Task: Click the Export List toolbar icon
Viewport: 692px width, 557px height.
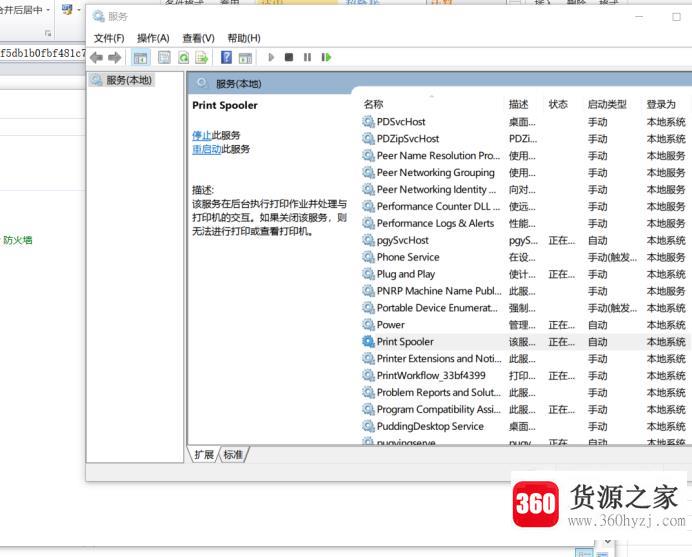Action: (202, 57)
